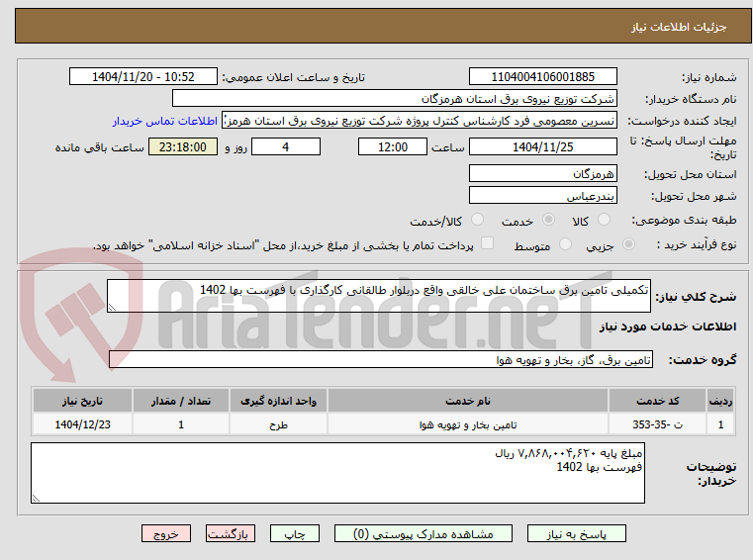The width and height of the screenshot is (753, 560).
Task: Click the چاپ print button
Action: pyautogui.click(x=295, y=533)
